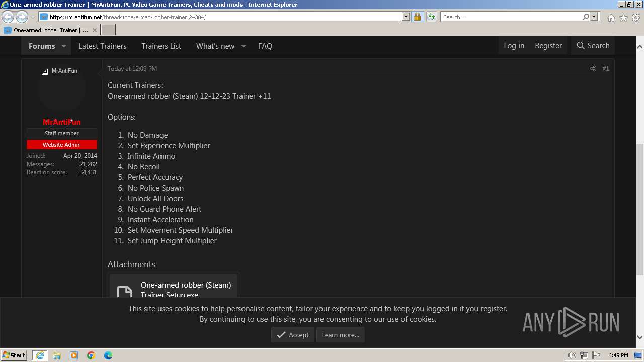Click the page favicon in address bar
This screenshot has width=644, height=362.
pyautogui.click(x=44, y=17)
